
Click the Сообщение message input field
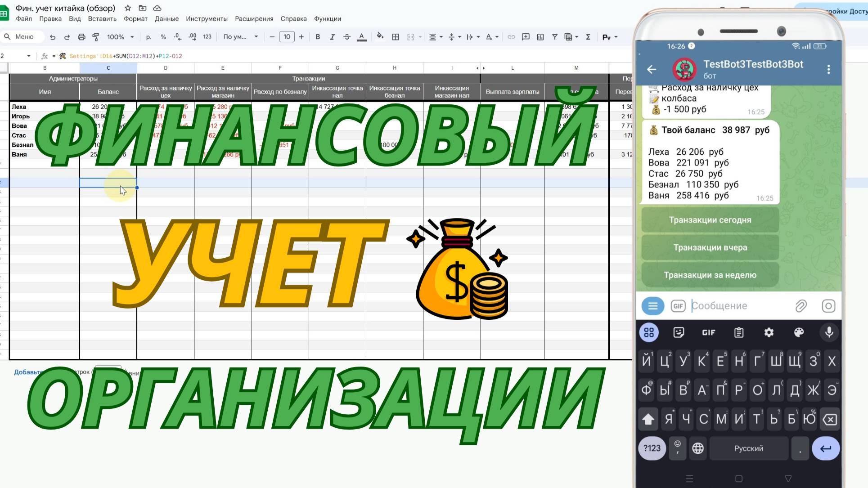[738, 306]
